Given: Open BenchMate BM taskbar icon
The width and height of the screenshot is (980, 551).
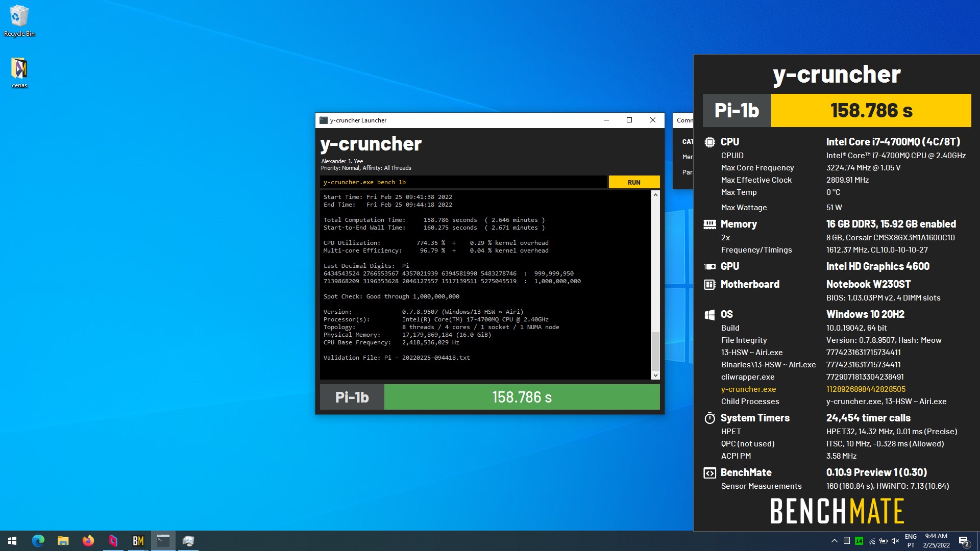Looking at the screenshot, I should coord(138,541).
